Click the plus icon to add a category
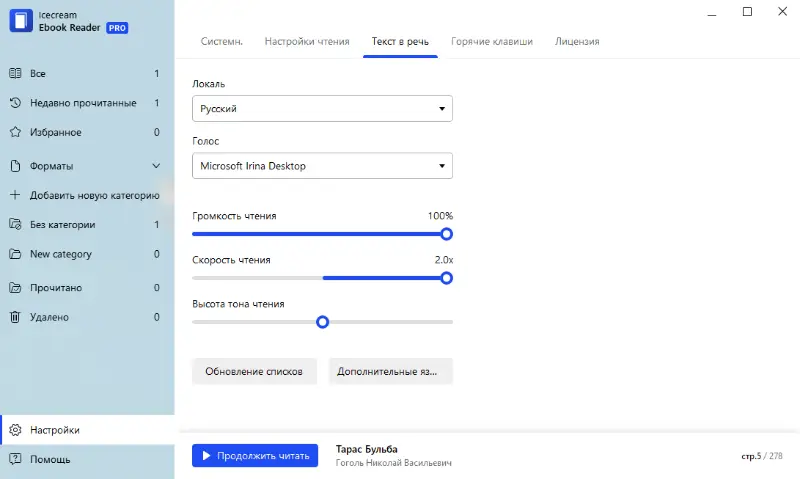Image resolution: width=800 pixels, height=479 pixels. 15,195
